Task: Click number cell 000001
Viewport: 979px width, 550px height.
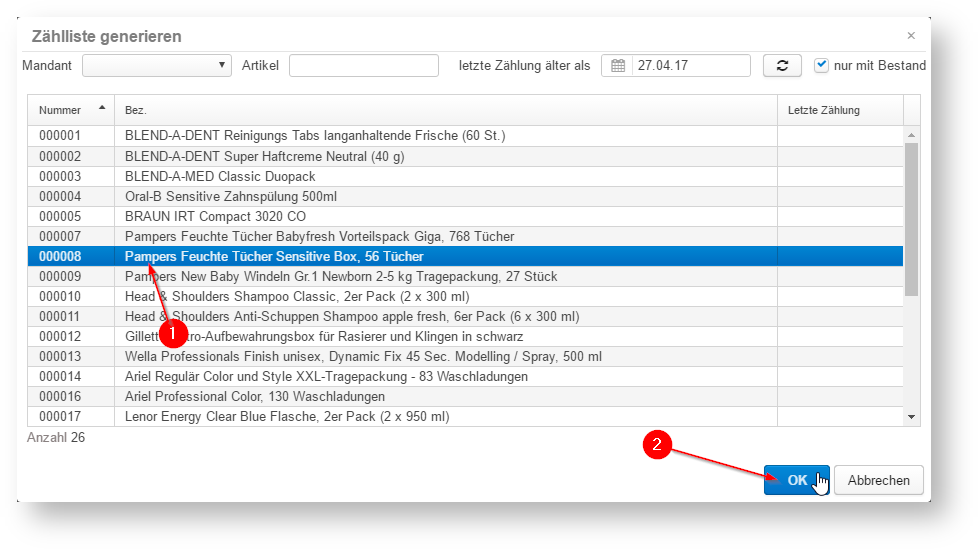Action: [71, 135]
